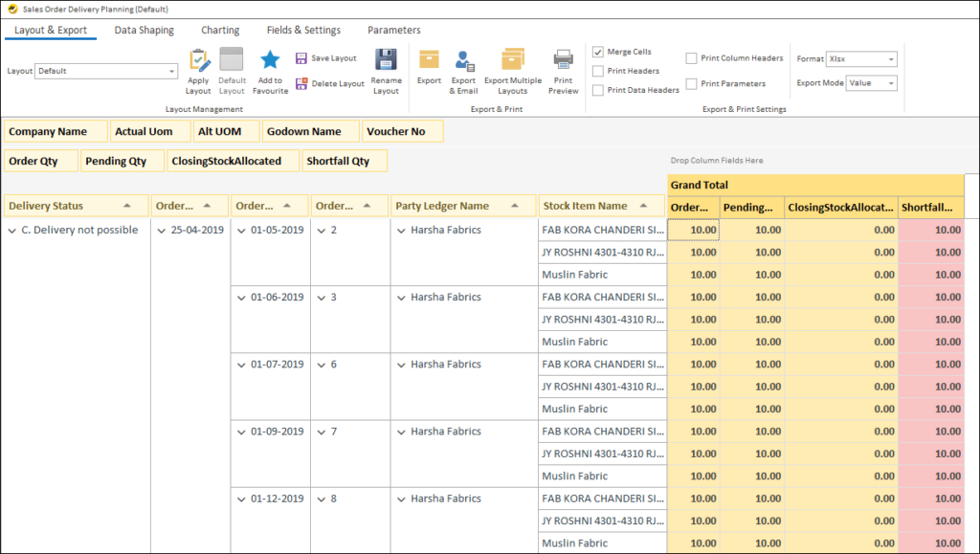Open the Fields & Settings tab
The width and height of the screenshot is (980, 554).
303,30
